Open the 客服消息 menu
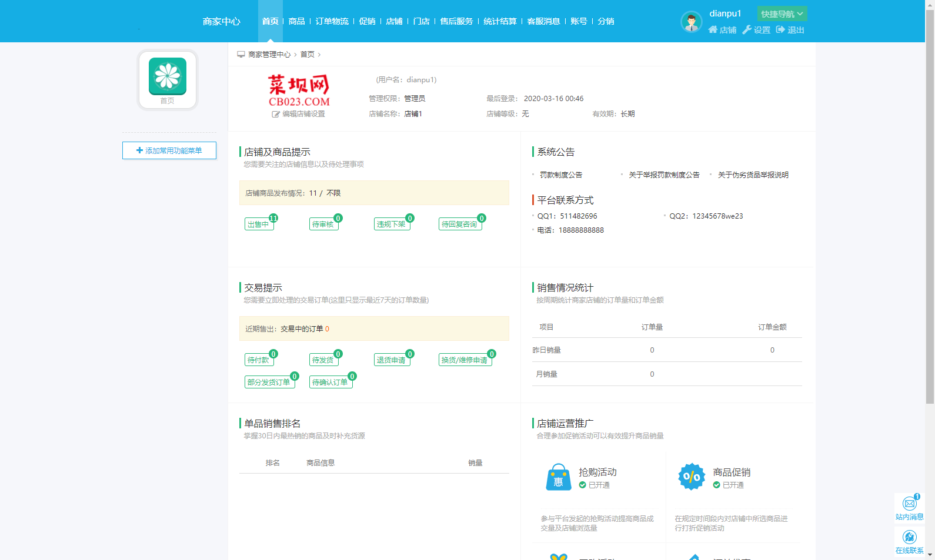 pos(543,21)
